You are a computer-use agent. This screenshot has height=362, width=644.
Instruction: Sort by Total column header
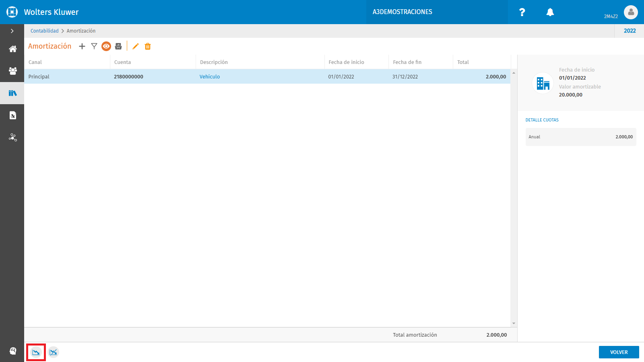click(463, 62)
